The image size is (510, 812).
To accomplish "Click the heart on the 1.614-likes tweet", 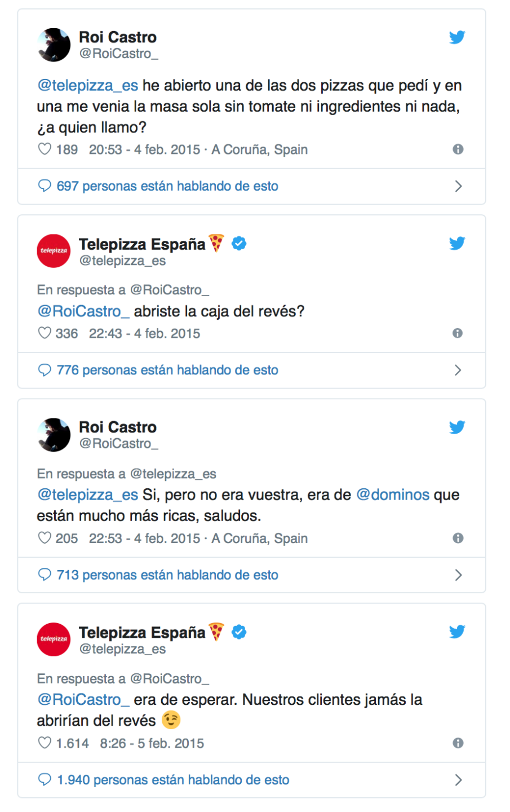I will (45, 743).
